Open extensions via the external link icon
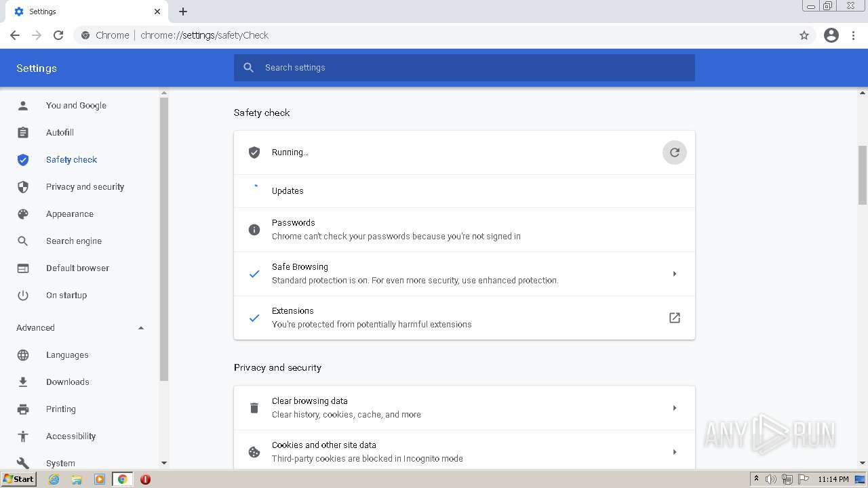The width and height of the screenshot is (868, 488). click(x=675, y=318)
